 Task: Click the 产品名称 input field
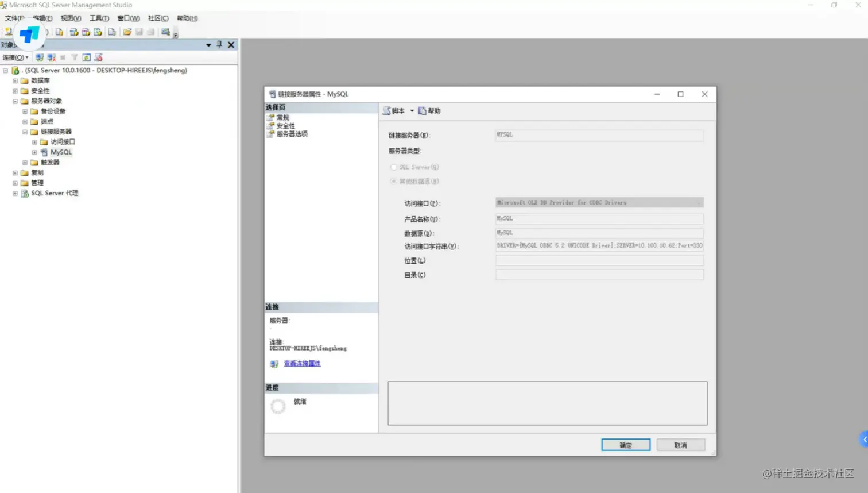[599, 219]
